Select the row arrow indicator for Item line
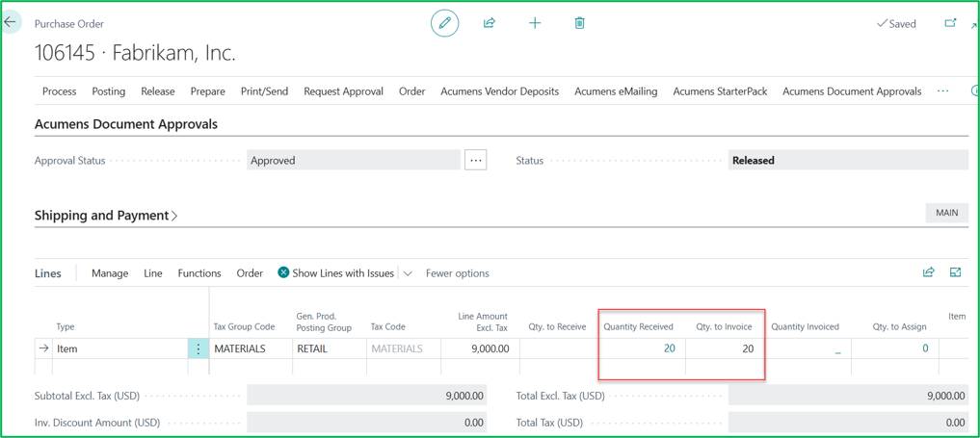 pyautogui.click(x=43, y=348)
